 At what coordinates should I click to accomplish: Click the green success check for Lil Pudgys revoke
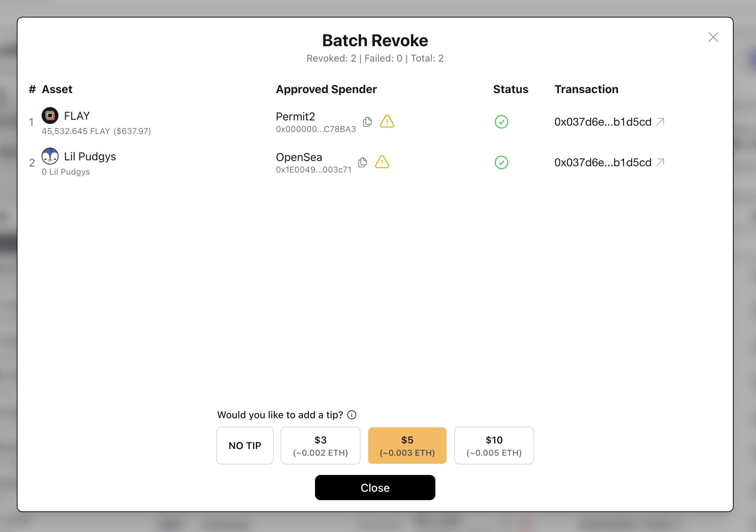pyautogui.click(x=501, y=162)
